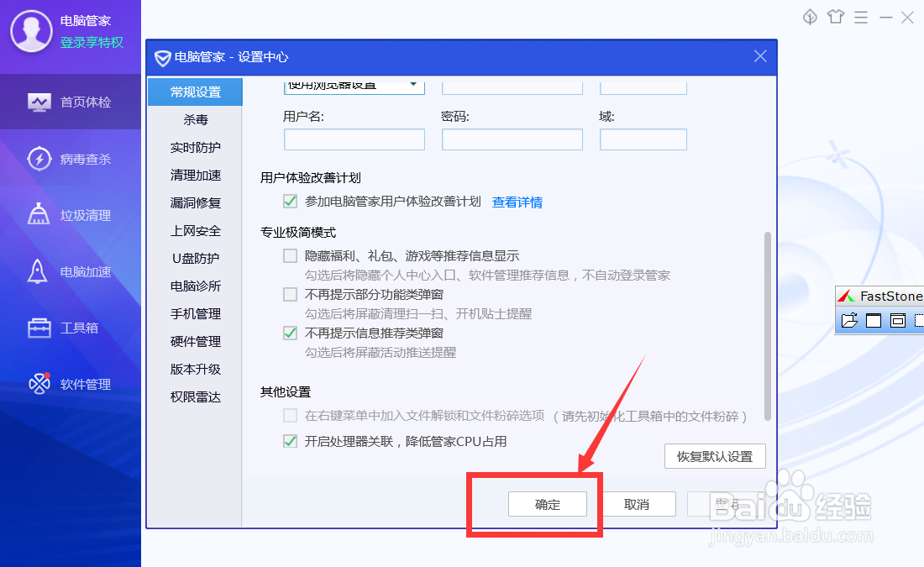Uncheck 不再提示信息推荐类弹窗 checkbox
924x567 pixels.
(290, 333)
